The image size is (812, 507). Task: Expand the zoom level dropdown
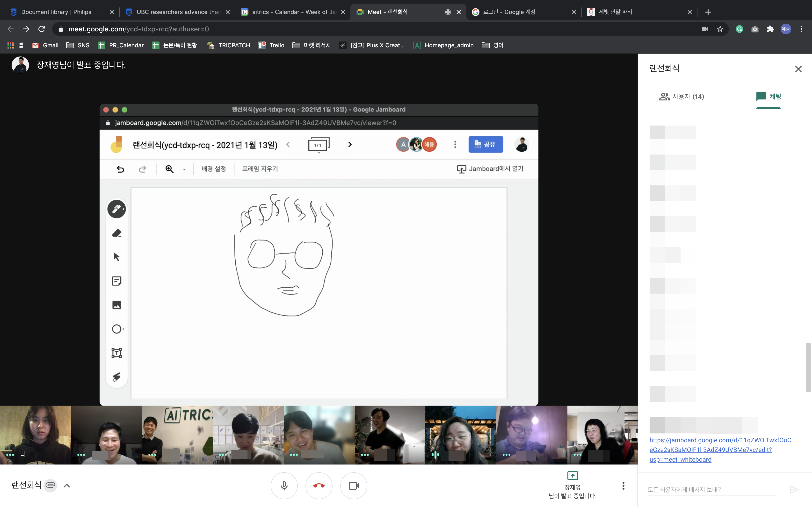(x=184, y=169)
